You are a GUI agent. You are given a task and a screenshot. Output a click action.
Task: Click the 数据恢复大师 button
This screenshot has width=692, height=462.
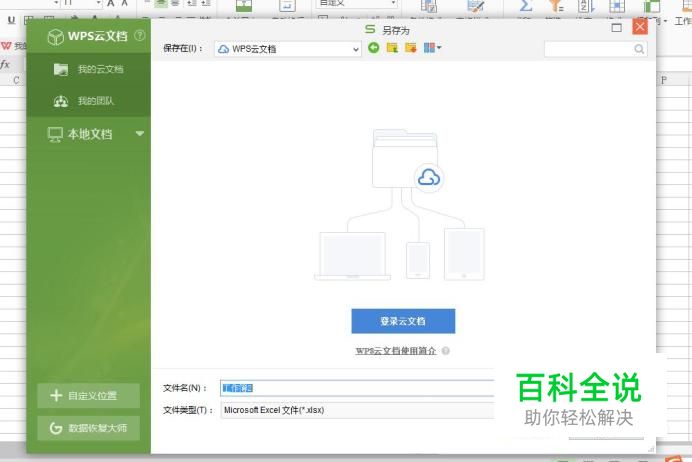click(x=88, y=428)
